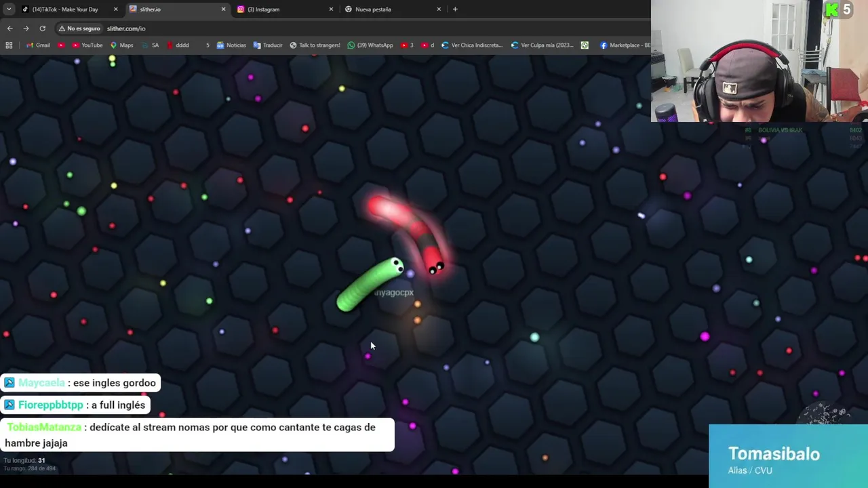This screenshot has width=868, height=488.
Task: Open the Maps bookmark
Action: click(121, 45)
